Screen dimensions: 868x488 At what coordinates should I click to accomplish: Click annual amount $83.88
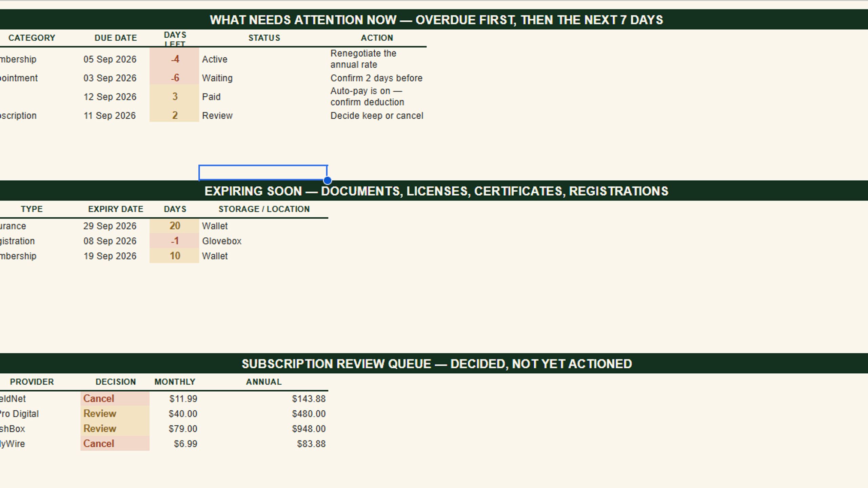311,444
